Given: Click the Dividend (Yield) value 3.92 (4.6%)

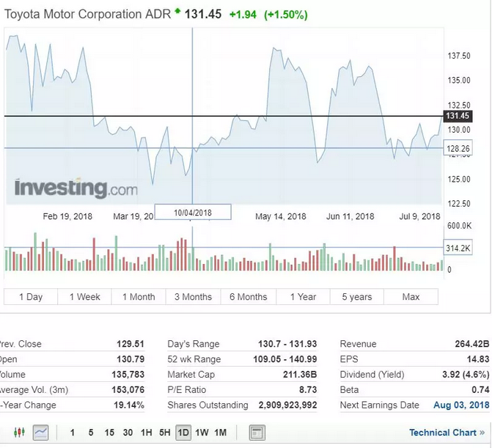Looking at the screenshot, I should click(466, 375).
